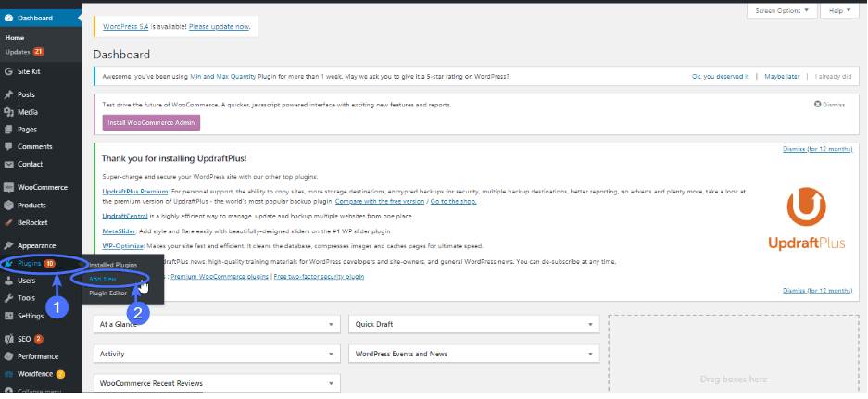Open Min and Max Quantity link
The width and height of the screenshot is (868, 399).
(x=222, y=76)
